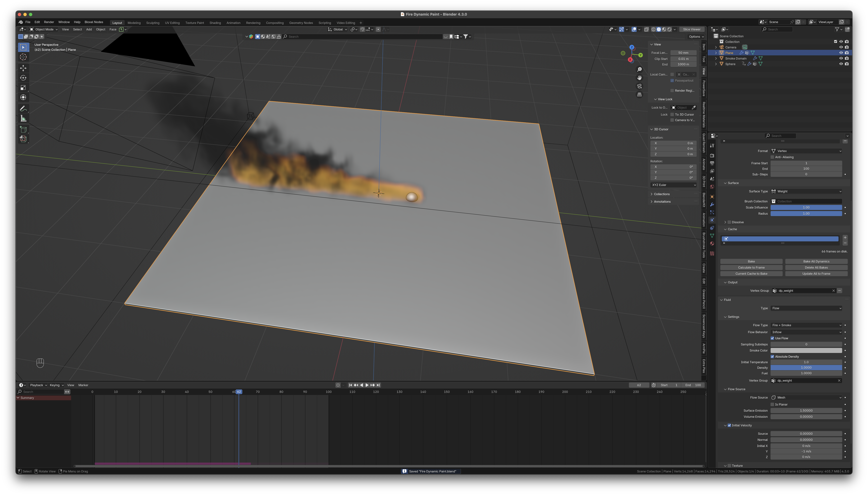The image size is (868, 495).
Task: Enable the Is Planar checkbox
Action: tap(772, 405)
